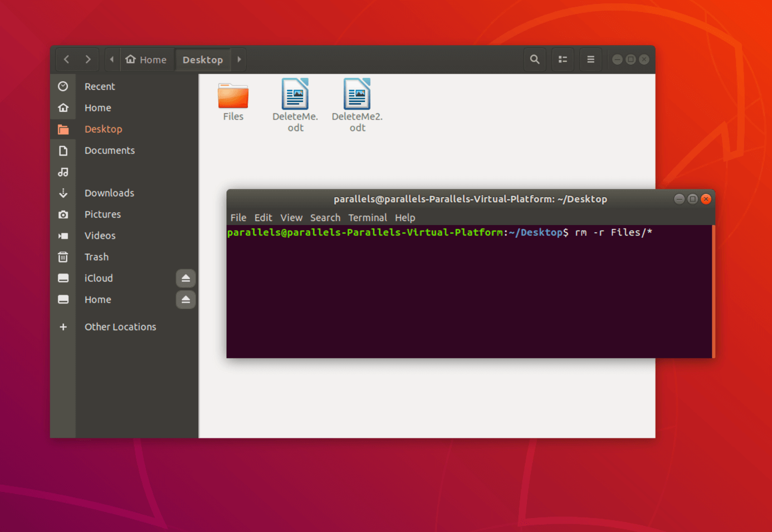Open the Search menu in the terminal
This screenshot has width=772, height=532.
click(x=325, y=217)
